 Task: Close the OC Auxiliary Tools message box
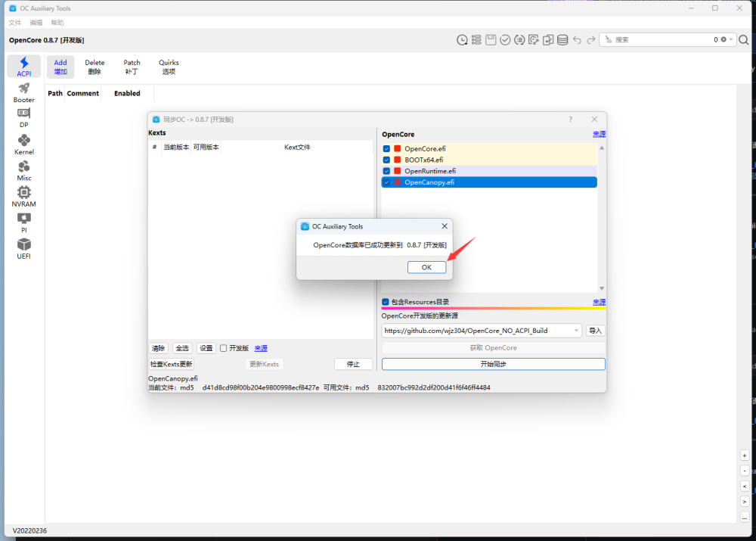445,226
